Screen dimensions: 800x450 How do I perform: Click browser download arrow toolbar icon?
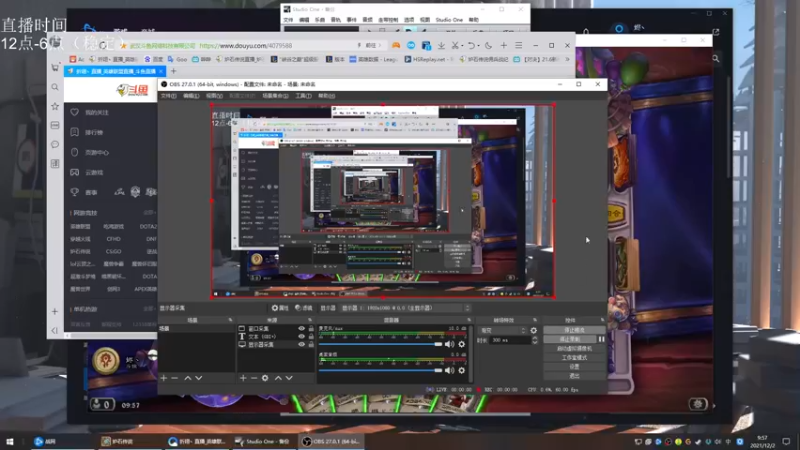[441, 45]
